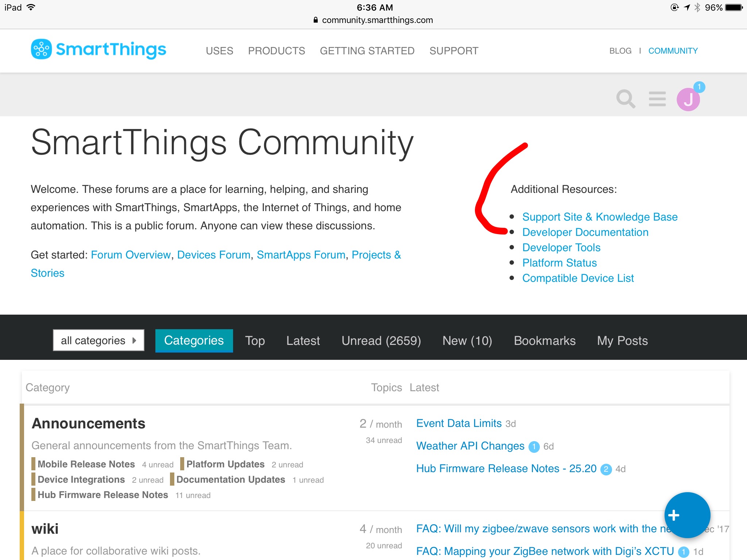This screenshot has height=560, width=747.
Task: Click the SmartThings logo
Action: pyautogui.click(x=98, y=50)
